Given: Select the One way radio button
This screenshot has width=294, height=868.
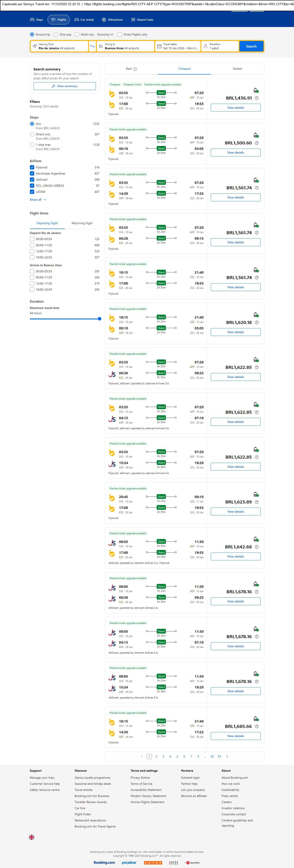Looking at the screenshot, I should click(56, 34).
